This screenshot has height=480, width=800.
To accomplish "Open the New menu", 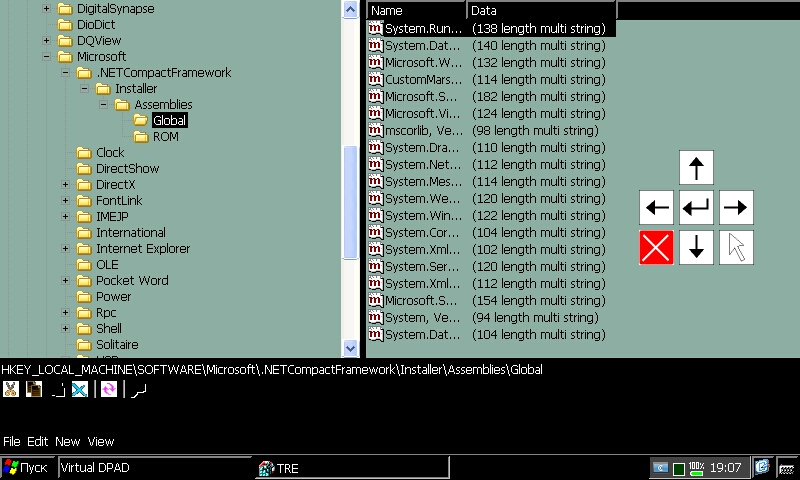I will 67,441.
